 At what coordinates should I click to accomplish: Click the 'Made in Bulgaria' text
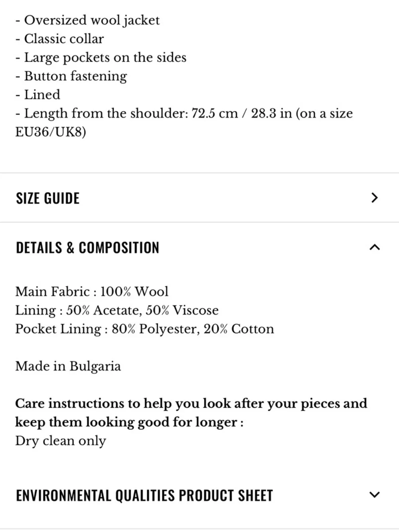[x=68, y=366]
